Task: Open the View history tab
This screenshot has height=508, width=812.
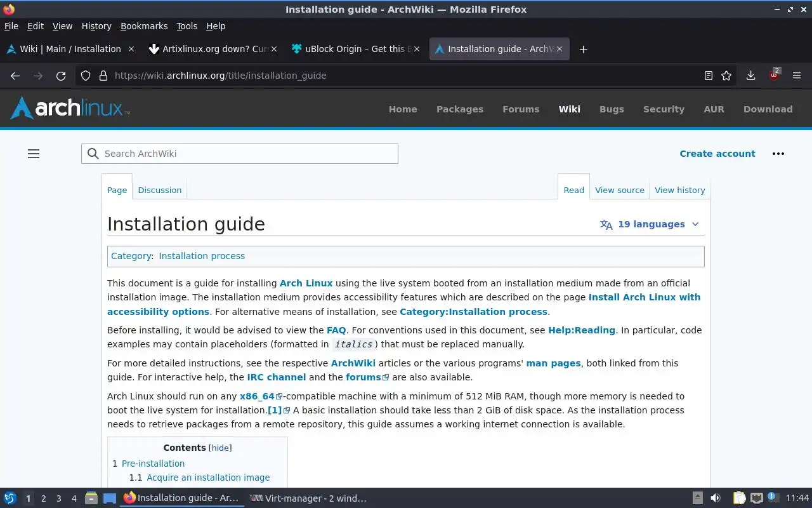Action: point(680,190)
